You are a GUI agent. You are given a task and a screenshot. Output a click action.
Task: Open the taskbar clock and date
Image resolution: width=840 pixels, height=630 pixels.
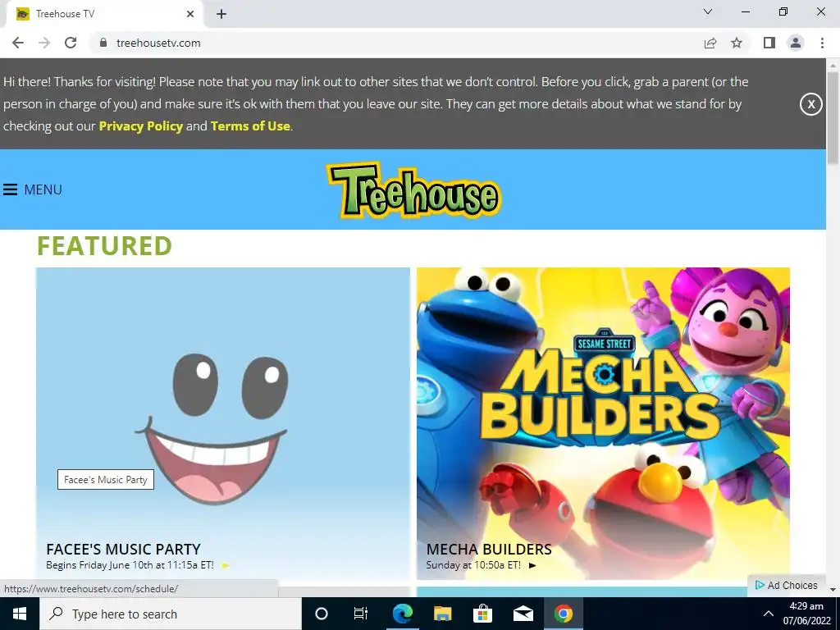(807, 614)
